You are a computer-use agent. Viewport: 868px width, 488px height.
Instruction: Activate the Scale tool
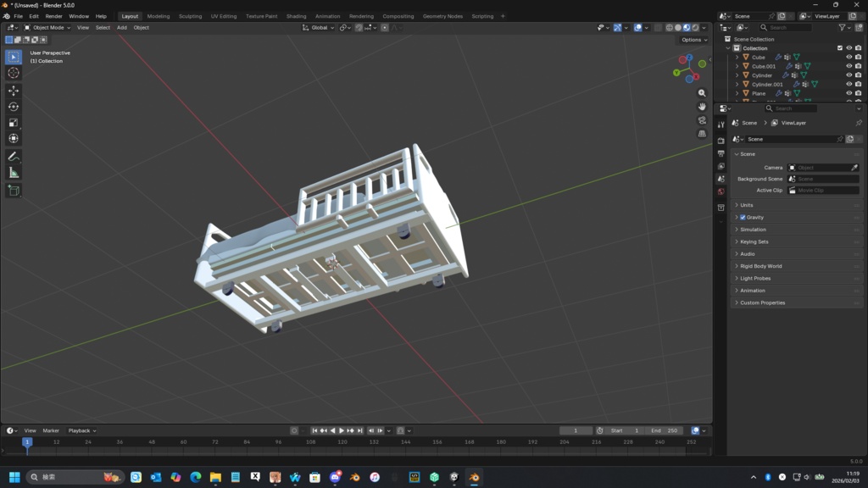14,123
